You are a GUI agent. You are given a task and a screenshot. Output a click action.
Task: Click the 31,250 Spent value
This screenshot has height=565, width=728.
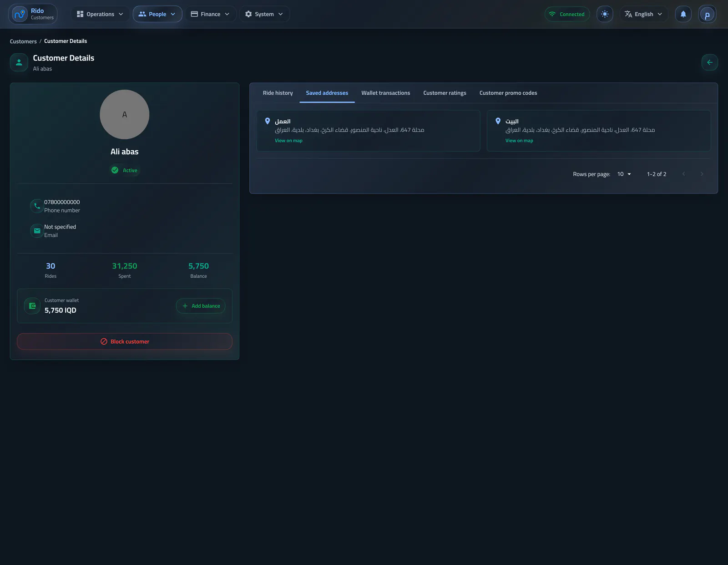[125, 266]
